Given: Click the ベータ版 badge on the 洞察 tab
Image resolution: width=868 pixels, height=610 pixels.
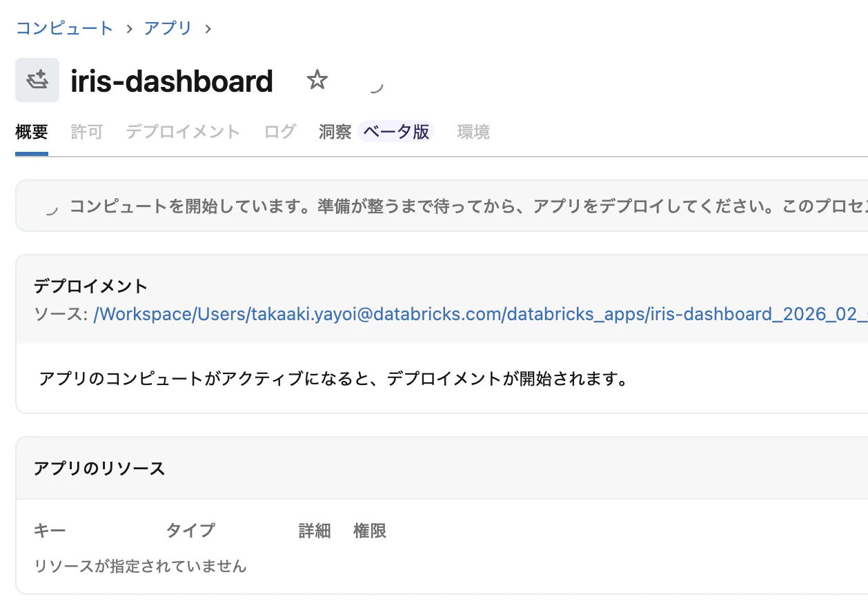Looking at the screenshot, I should (x=395, y=131).
